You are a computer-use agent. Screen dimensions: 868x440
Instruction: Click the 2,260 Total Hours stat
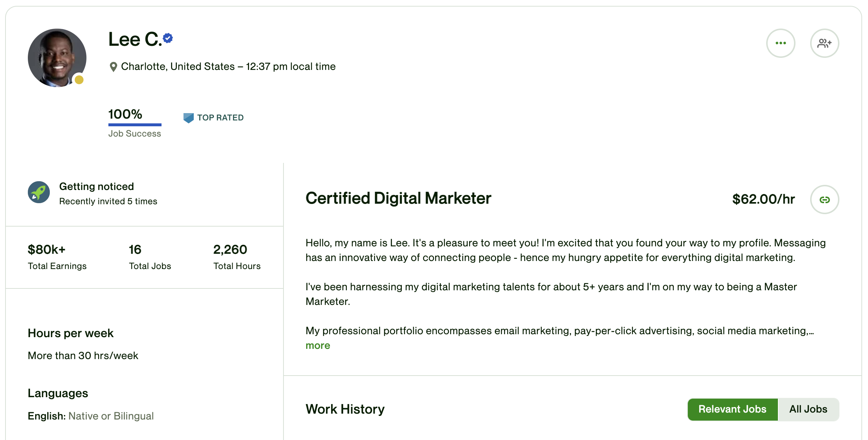pos(230,250)
